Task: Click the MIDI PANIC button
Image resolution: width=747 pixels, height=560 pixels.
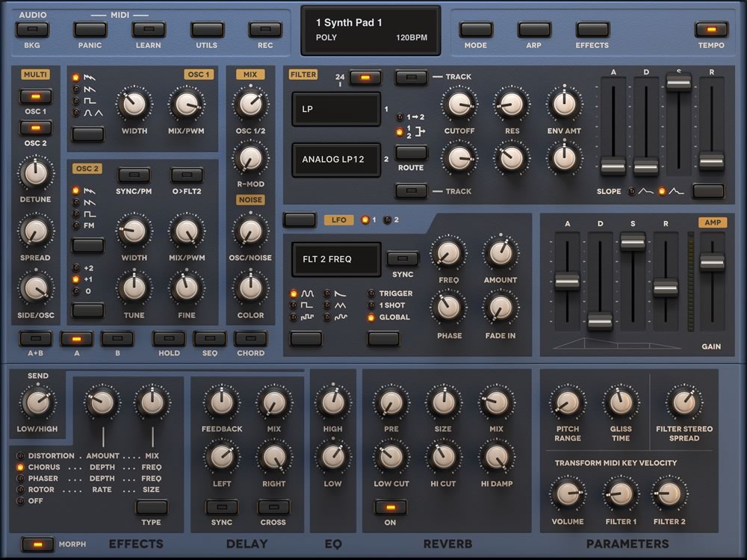Action: point(90,30)
